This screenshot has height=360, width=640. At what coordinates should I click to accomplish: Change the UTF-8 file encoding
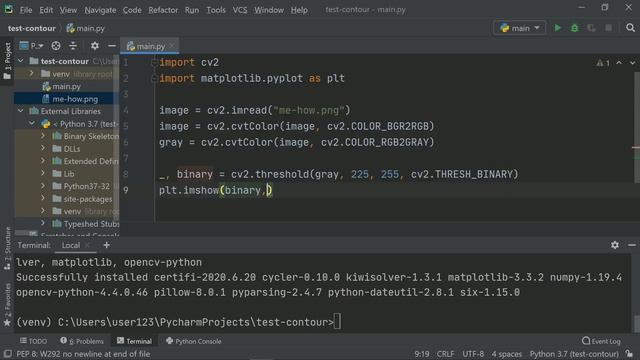(x=473, y=354)
